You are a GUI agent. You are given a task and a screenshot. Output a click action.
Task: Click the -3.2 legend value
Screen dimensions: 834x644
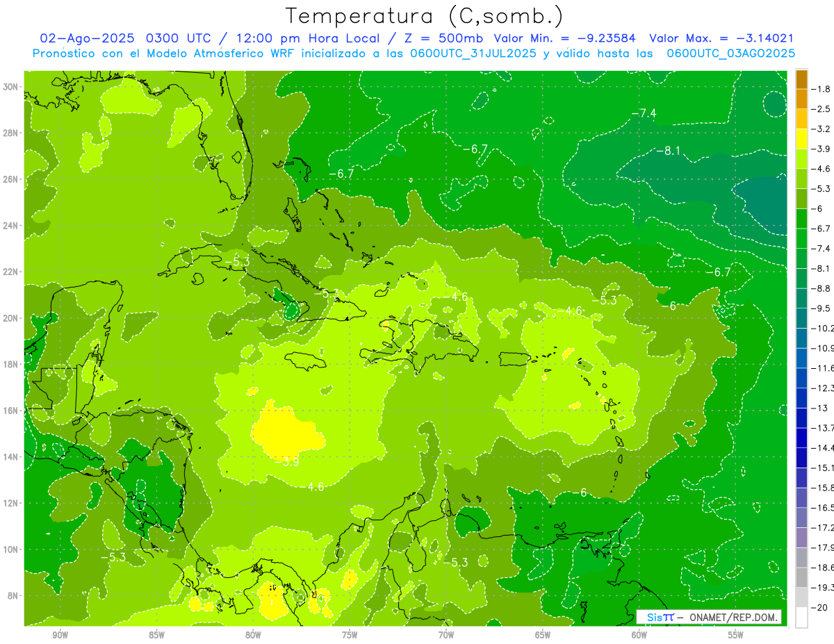pos(821,129)
